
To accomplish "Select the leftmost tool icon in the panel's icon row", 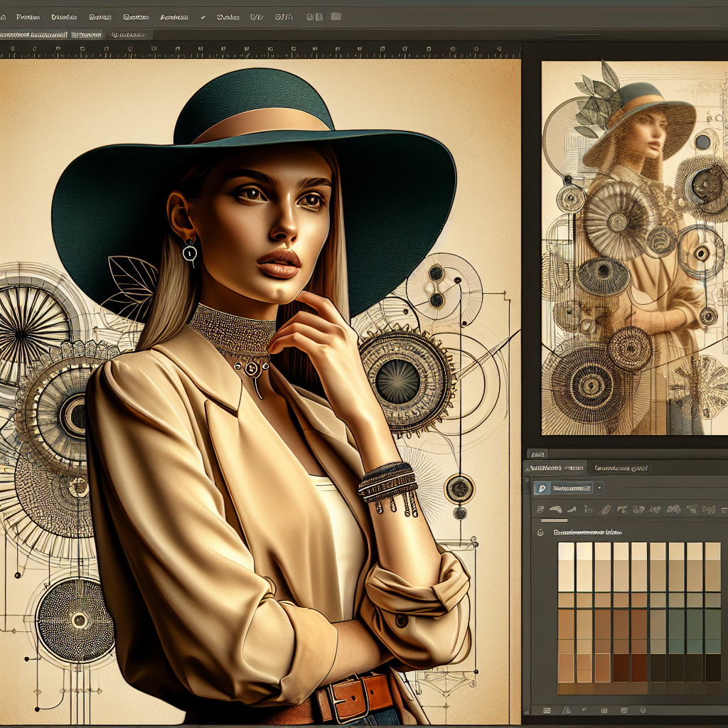I will pyautogui.click(x=540, y=510).
